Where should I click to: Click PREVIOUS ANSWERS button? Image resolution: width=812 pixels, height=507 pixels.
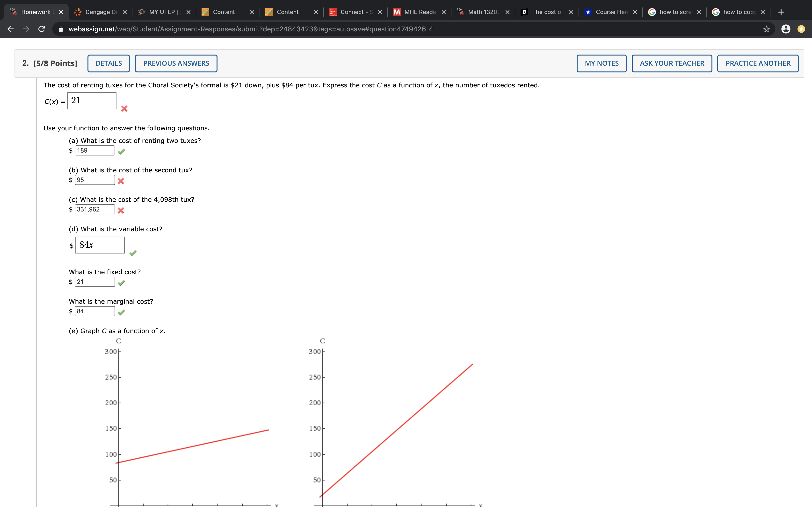(x=176, y=63)
